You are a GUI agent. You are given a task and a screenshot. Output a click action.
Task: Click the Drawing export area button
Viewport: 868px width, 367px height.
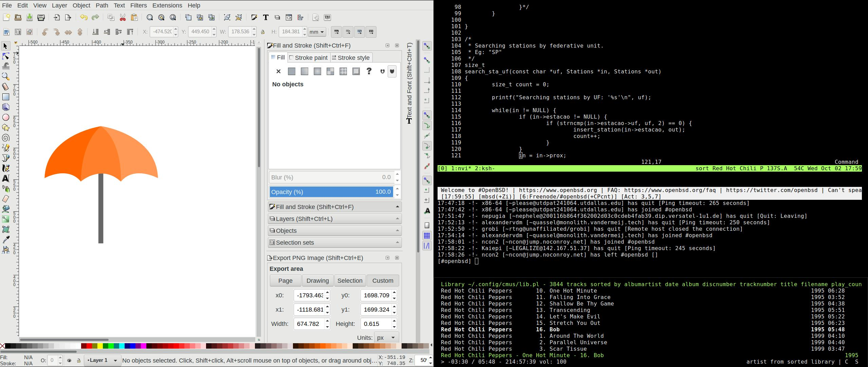click(x=317, y=281)
